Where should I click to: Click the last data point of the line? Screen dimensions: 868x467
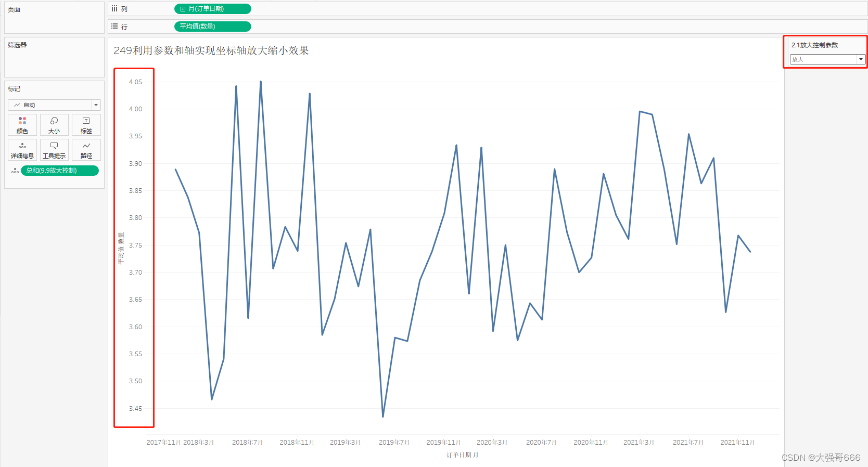750,252
